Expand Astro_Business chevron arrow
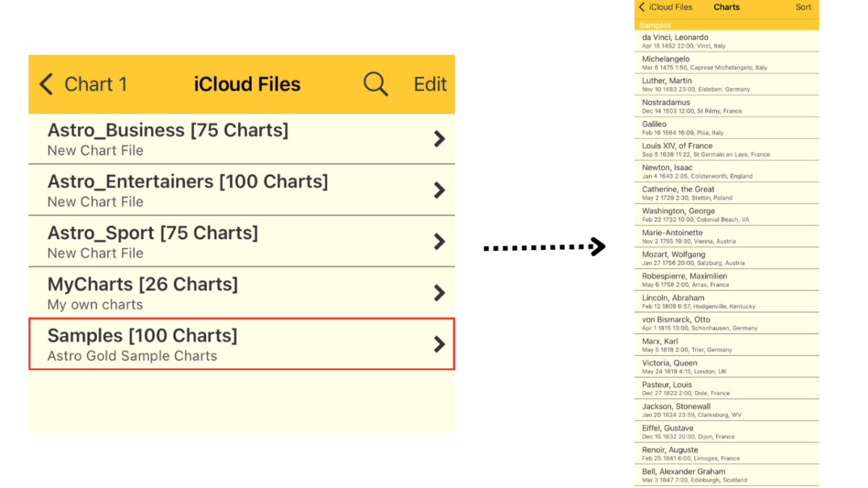The width and height of the screenshot is (868, 488). (438, 140)
